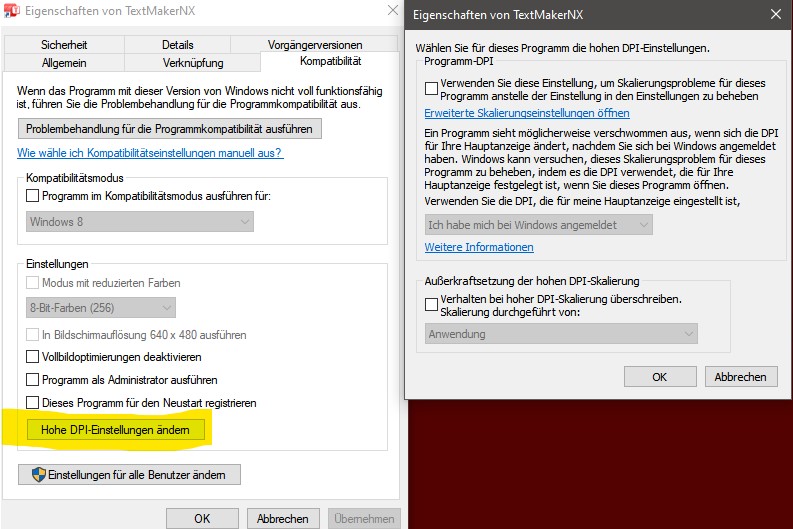Viewport: 793px width, 529px height.
Task: Toggle 640 x 480 resolution checkbox
Action: [x=32, y=335]
